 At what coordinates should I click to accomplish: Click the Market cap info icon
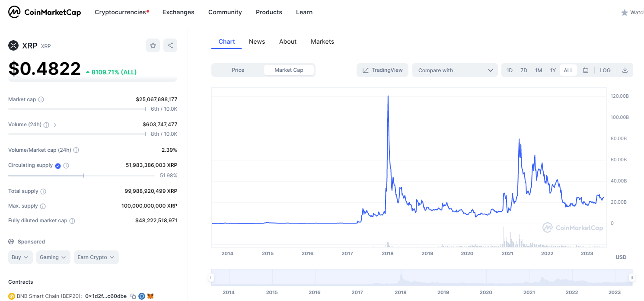(x=41, y=99)
